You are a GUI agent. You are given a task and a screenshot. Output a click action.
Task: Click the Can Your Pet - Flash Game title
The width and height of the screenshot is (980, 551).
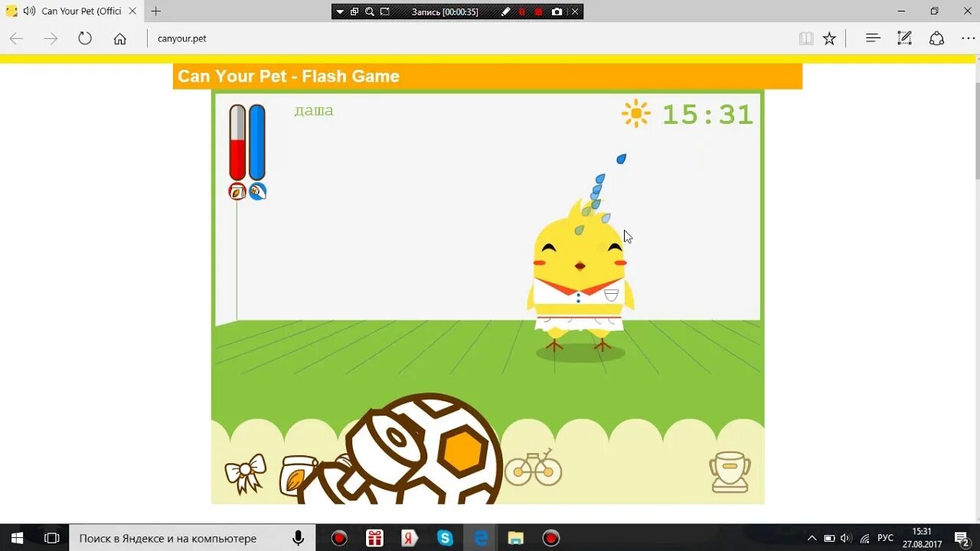tap(289, 76)
